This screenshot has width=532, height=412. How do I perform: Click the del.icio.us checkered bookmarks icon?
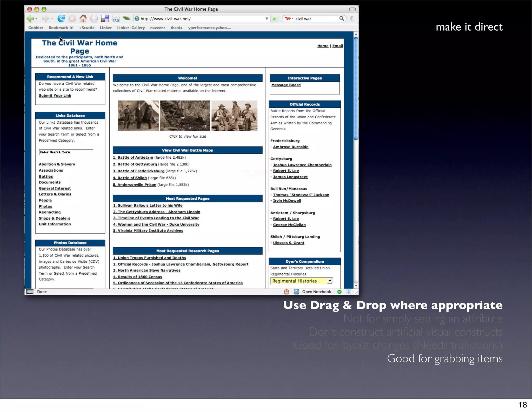(x=105, y=19)
